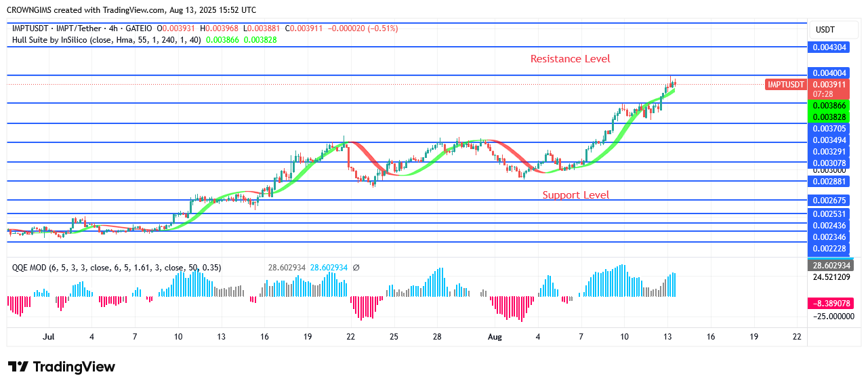Click the 0.003911 current price label
Viewport: 868px width, 387px height.
(x=830, y=85)
